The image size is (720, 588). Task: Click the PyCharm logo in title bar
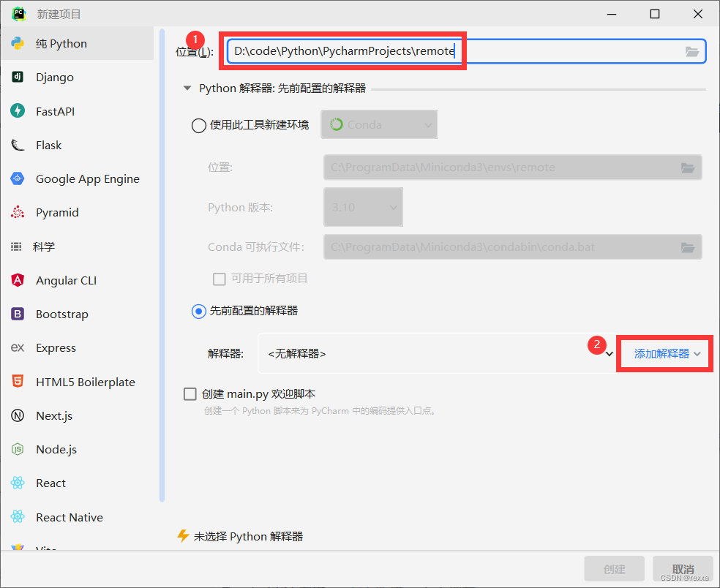pyautogui.click(x=18, y=14)
